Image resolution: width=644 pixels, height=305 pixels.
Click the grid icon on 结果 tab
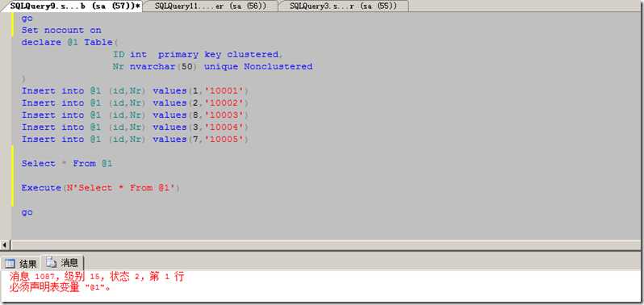click(10, 264)
